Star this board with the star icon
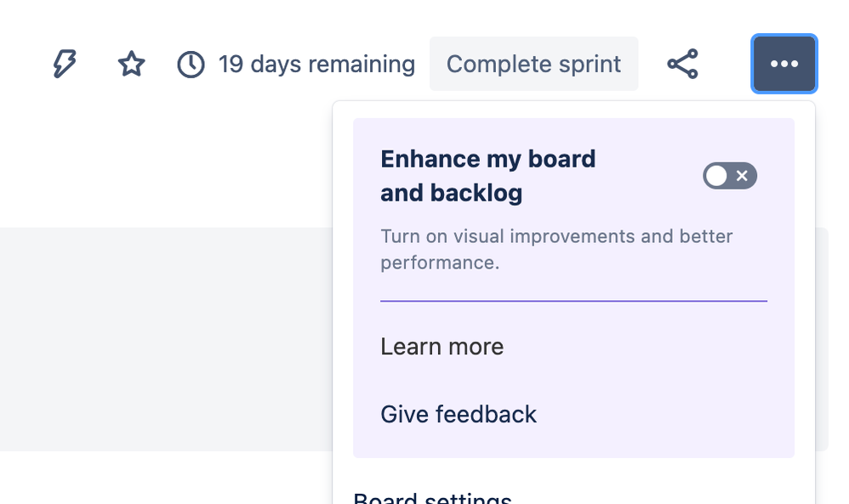The height and width of the screenshot is (504, 849). click(x=131, y=64)
